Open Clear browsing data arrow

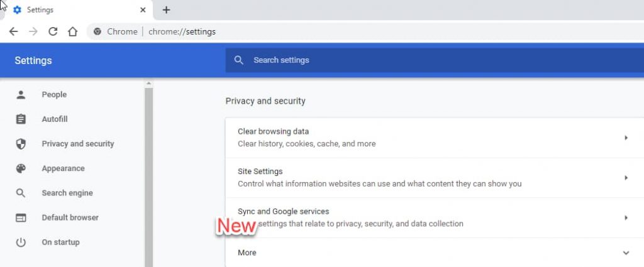626,138
